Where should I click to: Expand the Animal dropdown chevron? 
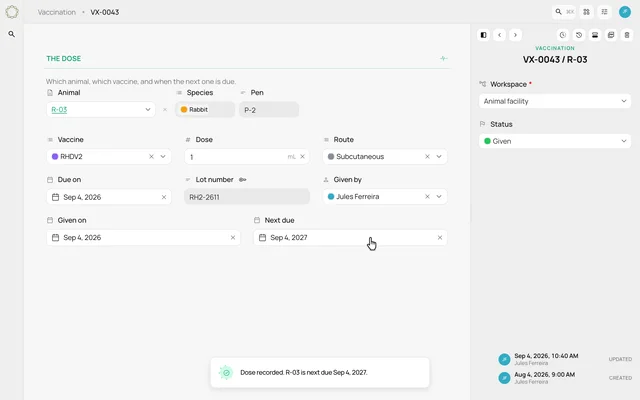tap(148, 109)
